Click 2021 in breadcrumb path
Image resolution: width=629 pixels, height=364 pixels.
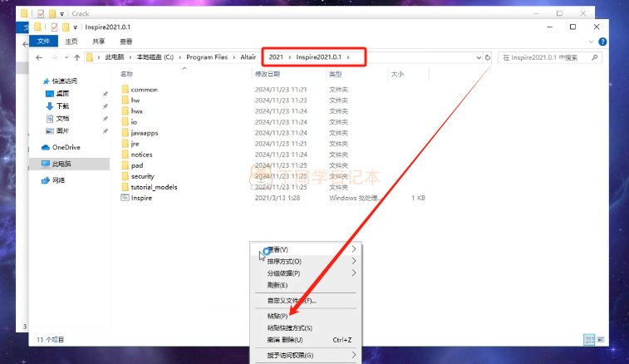pos(276,57)
